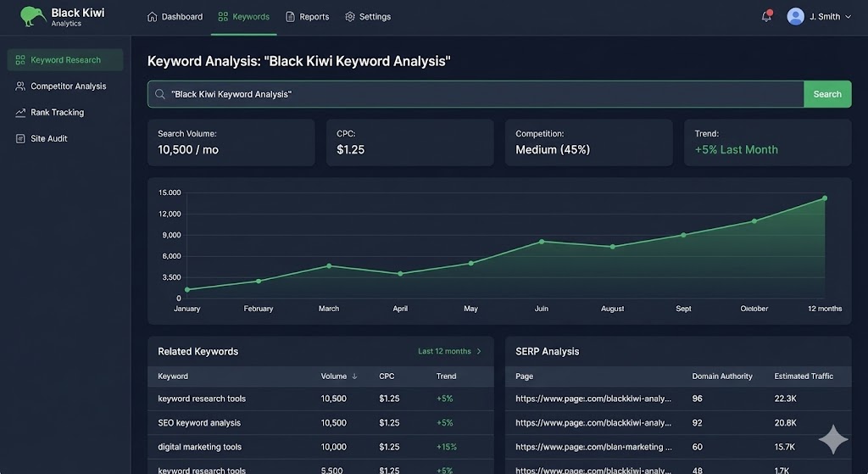Click the digital marketing tools keyword row
This screenshot has height=474, width=868.
tap(200, 447)
